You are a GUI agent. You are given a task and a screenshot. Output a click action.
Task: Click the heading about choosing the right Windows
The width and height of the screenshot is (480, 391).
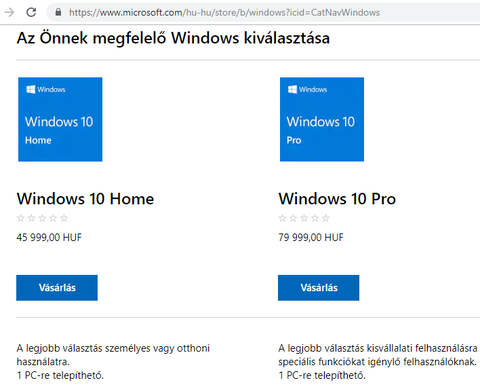pos(173,38)
